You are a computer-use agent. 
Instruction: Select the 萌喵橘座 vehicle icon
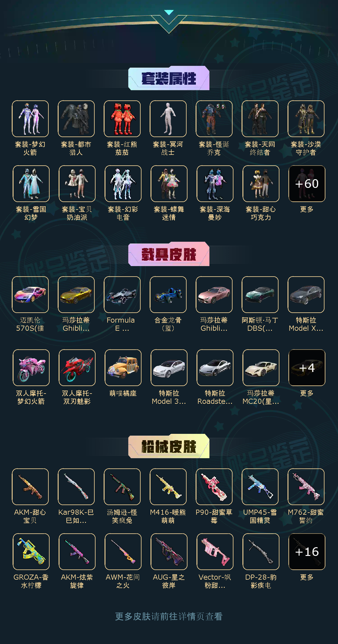123,368
